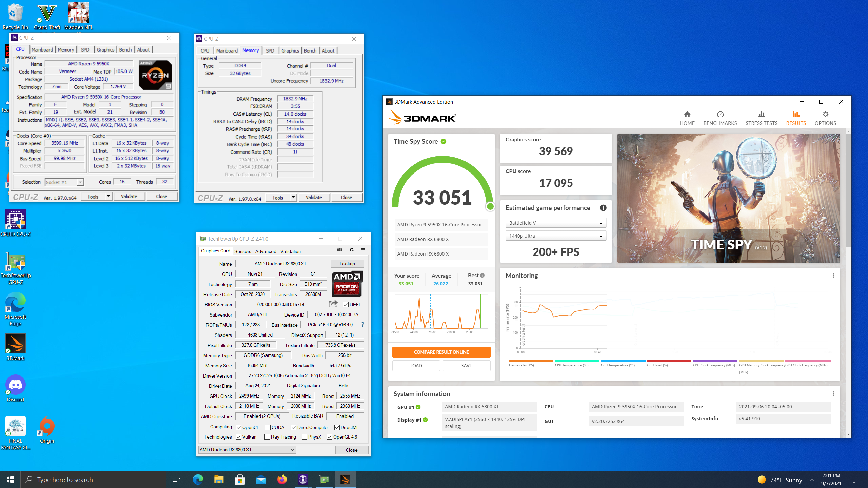Viewport: 868px width, 488px height.
Task: Open the BENCHMARKS gauge icon in 3DMark
Action: (720, 115)
